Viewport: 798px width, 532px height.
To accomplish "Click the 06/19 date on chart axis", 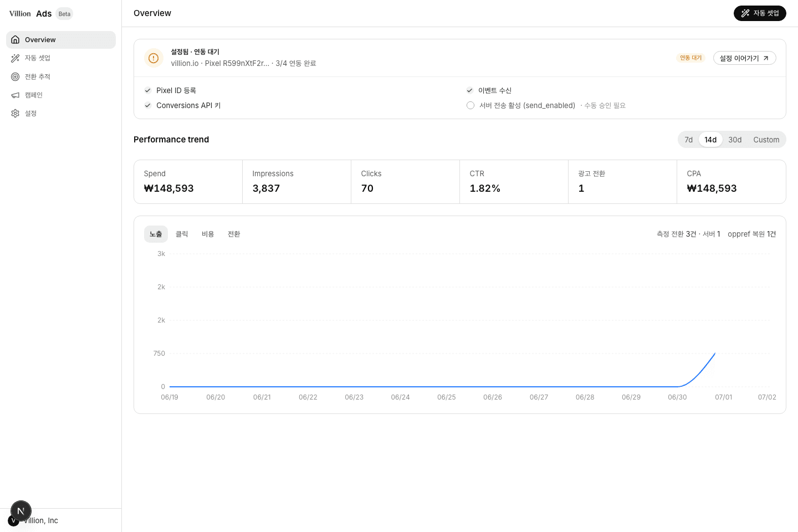I will click(x=170, y=397).
